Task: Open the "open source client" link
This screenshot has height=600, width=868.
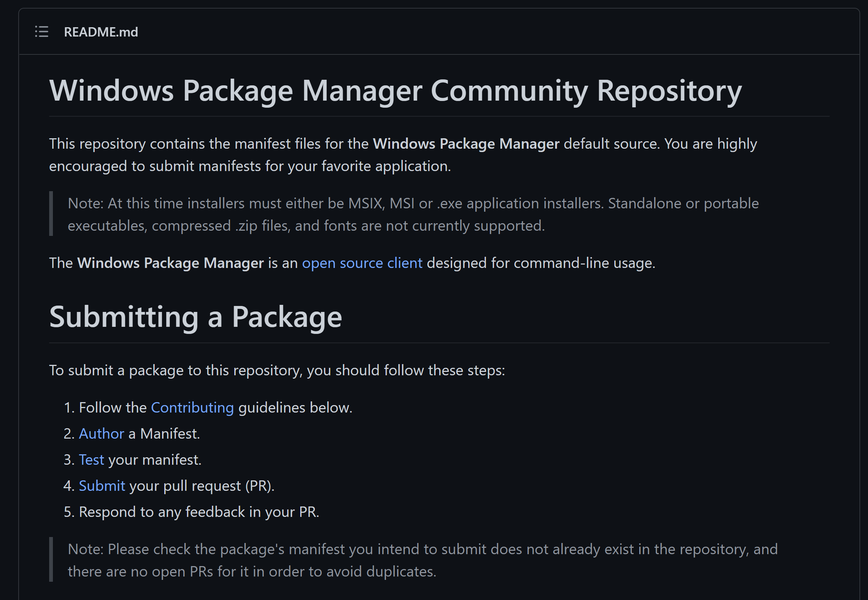Action: click(362, 263)
